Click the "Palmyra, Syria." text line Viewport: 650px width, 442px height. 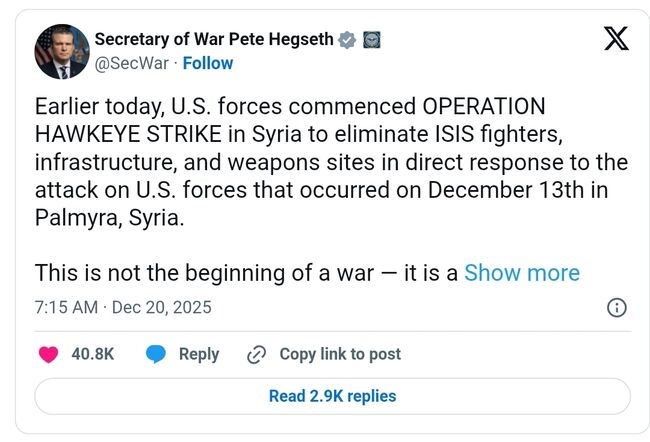pos(110,220)
